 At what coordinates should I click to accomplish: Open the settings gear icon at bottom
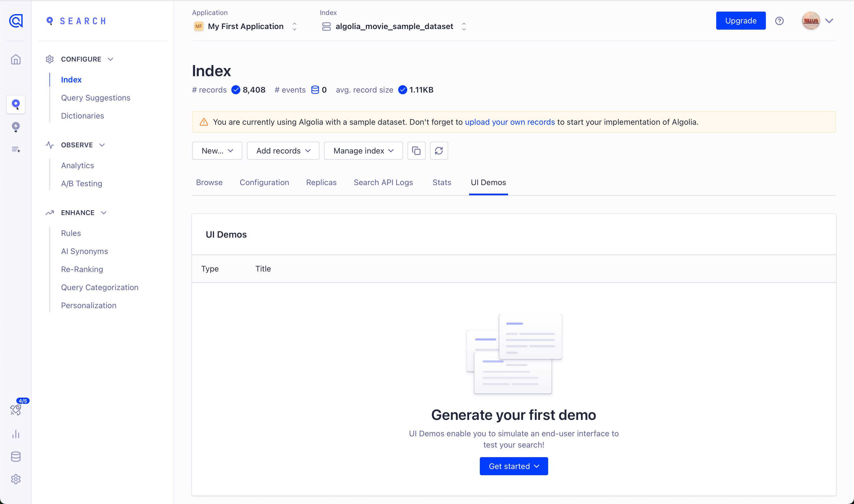click(16, 479)
